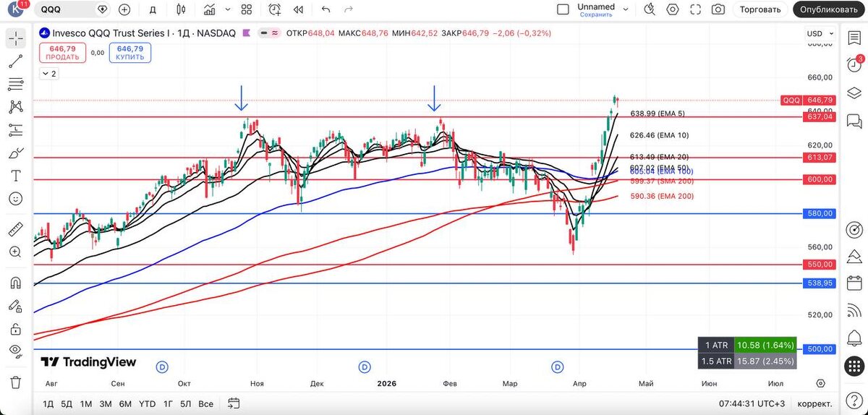The height and width of the screenshot is (415, 868).
Task: Open the help center question mark
Action: (x=854, y=400)
